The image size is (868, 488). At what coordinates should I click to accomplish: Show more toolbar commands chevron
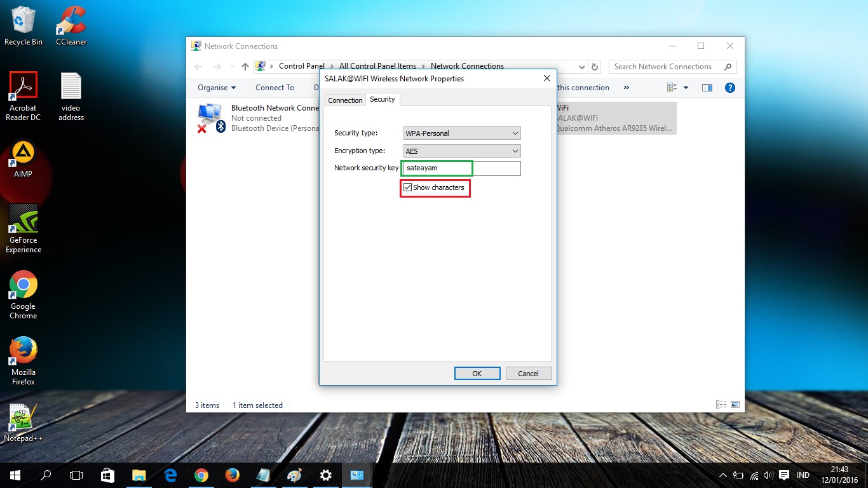click(x=627, y=88)
